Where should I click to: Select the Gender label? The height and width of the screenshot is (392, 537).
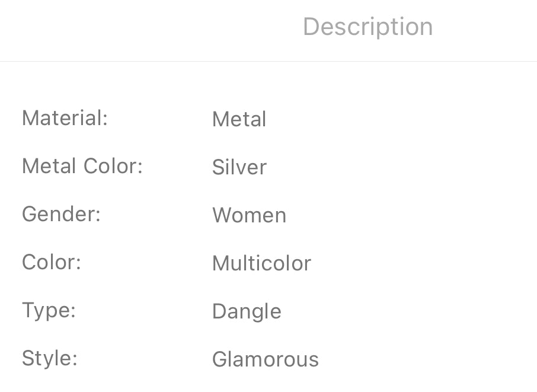click(x=61, y=215)
